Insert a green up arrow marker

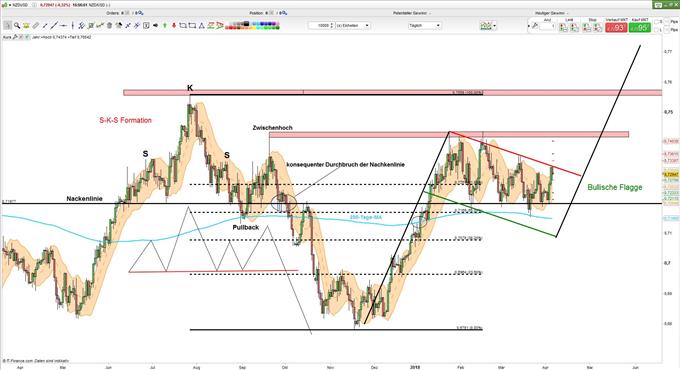point(165,26)
